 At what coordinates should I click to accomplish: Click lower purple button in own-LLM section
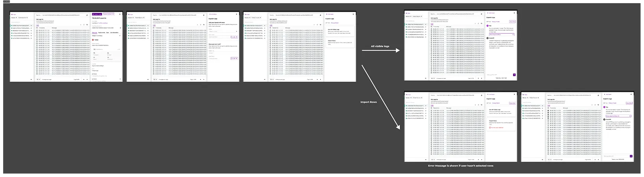coord(234,59)
